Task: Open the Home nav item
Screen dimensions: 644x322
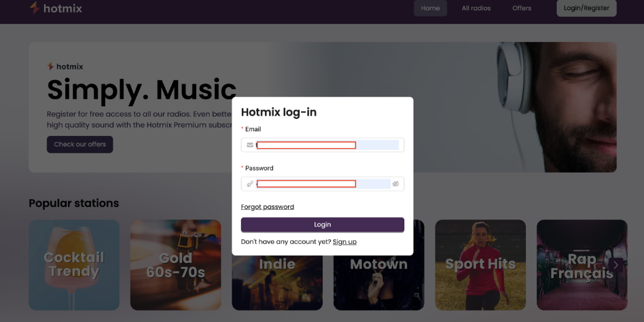Action: (x=431, y=8)
